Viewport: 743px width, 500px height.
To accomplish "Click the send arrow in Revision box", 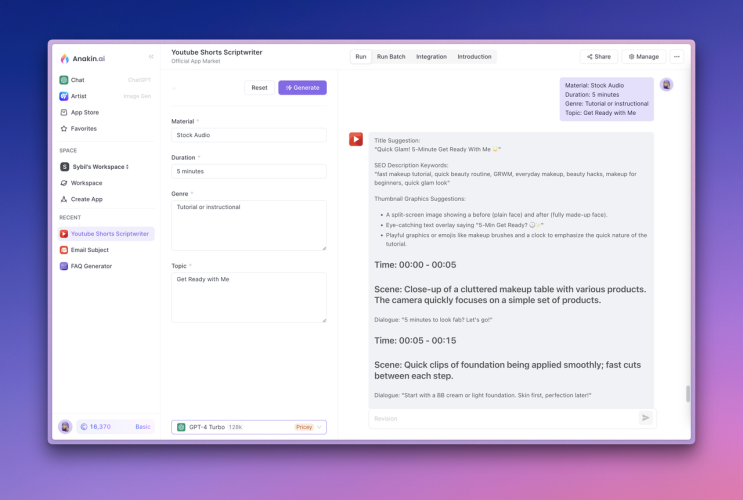I will (645, 418).
